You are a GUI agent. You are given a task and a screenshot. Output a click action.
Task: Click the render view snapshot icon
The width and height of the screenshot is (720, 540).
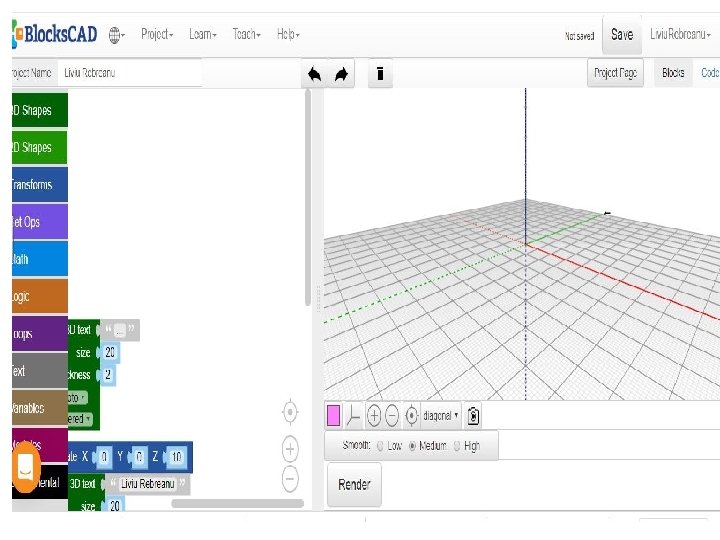point(473,416)
